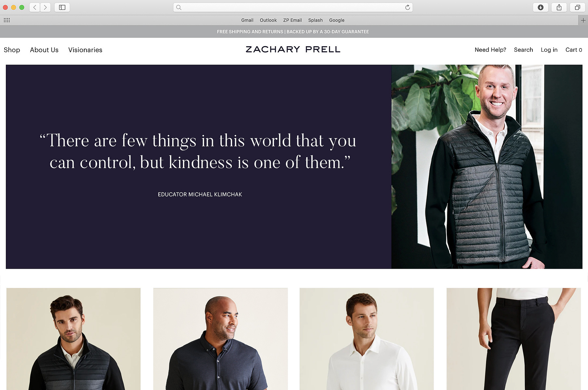Show the tab overview icon
The height and width of the screenshot is (390, 588).
(578, 7)
